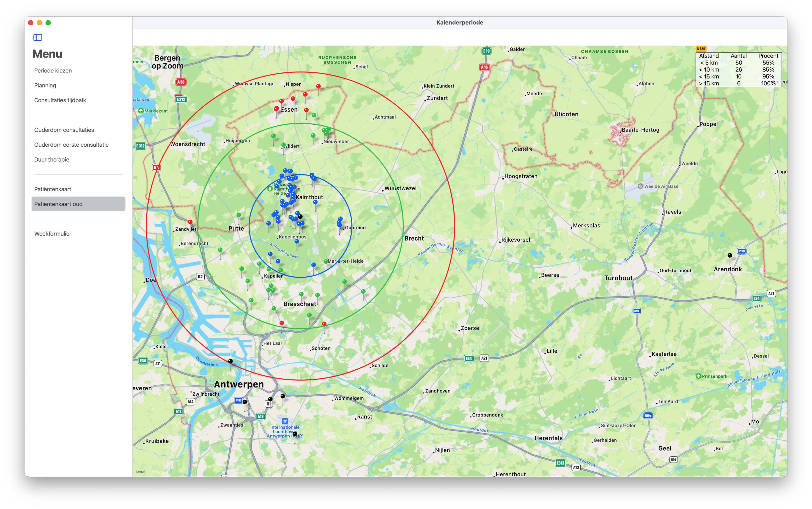
Task: Go to Ouderdom consultaties
Action: tap(64, 130)
